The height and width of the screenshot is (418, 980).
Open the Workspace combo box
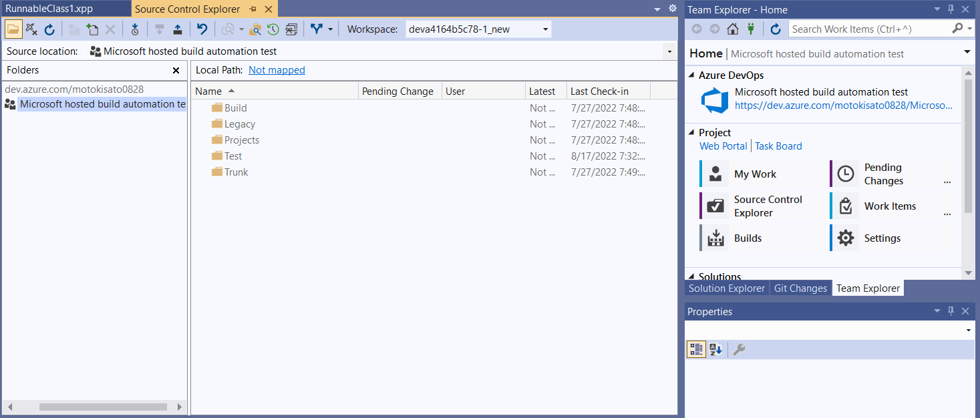coord(478,29)
